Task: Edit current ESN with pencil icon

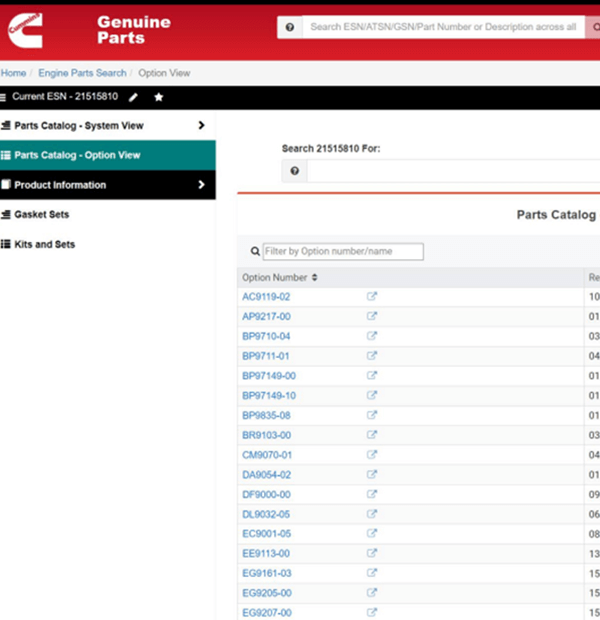Action: coord(133,97)
